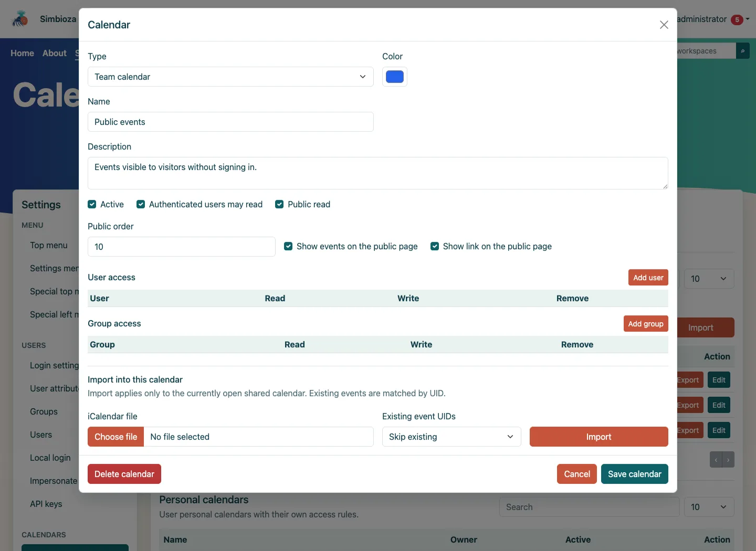The width and height of the screenshot is (756, 551).
Task: Uncheck Show link on the public page
Action: 435,246
